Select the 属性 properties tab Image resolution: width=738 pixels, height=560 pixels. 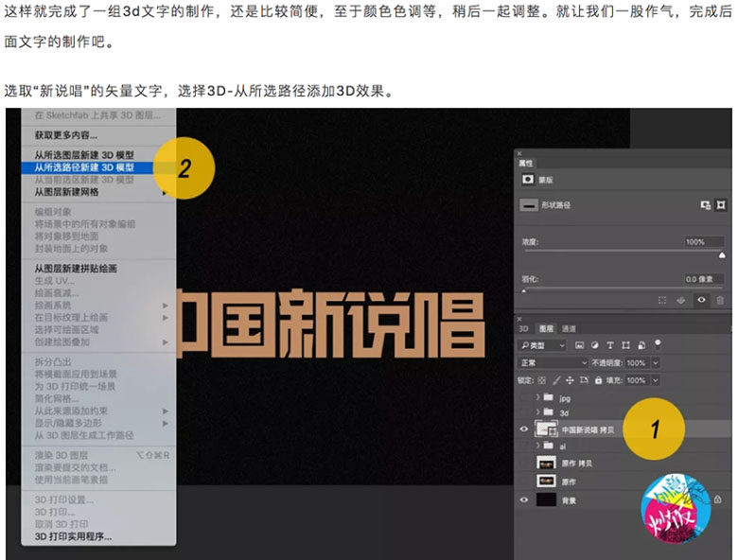pos(526,164)
